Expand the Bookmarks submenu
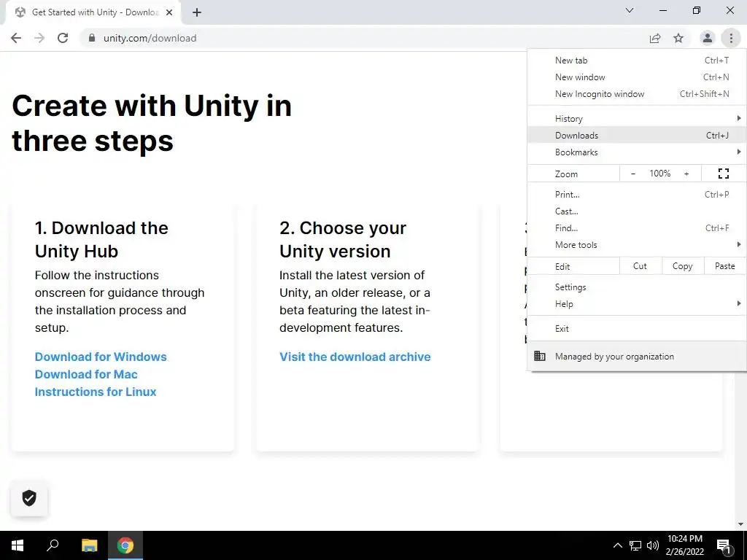This screenshot has height=560, width=747. (637, 152)
